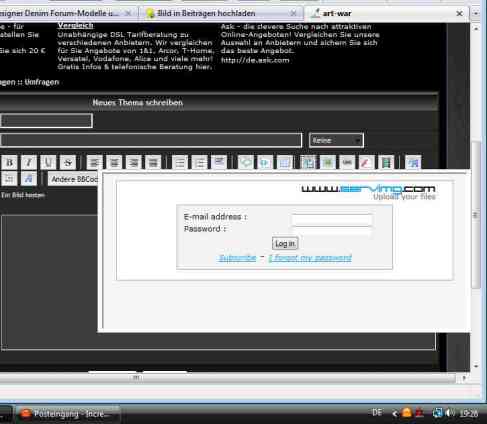The image size is (487, 424).
Task: Apply underline formatting button
Action: pyautogui.click(x=48, y=162)
